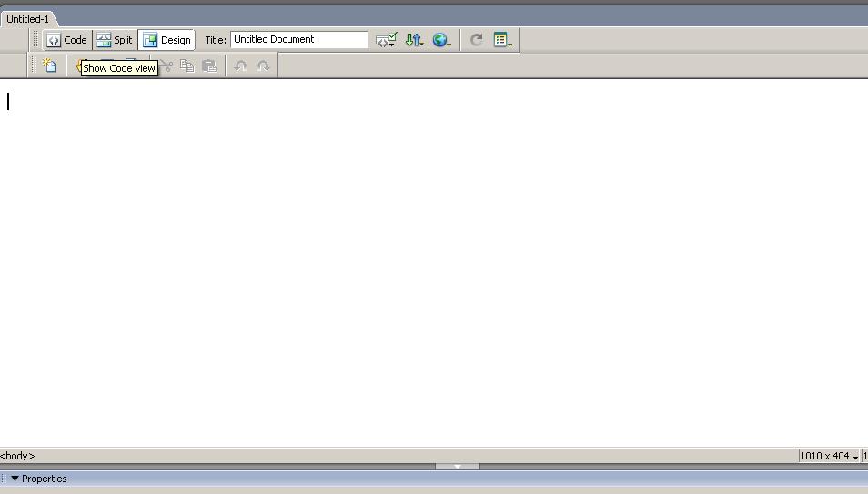Open the window size 1010 x 404 dropdown
This screenshot has width=868, height=494.
coord(829,456)
